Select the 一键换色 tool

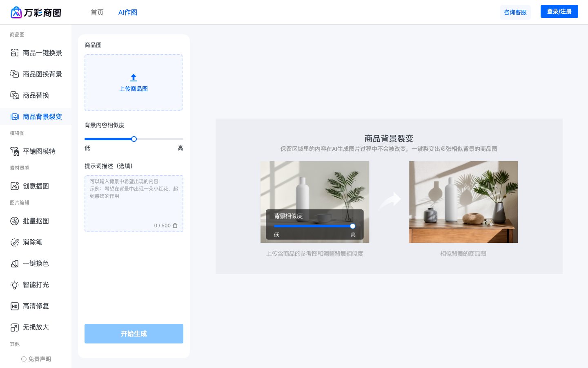pos(36,263)
